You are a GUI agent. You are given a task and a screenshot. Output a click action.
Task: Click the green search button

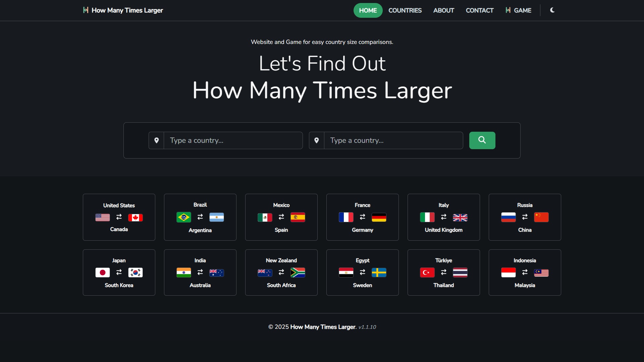482,140
